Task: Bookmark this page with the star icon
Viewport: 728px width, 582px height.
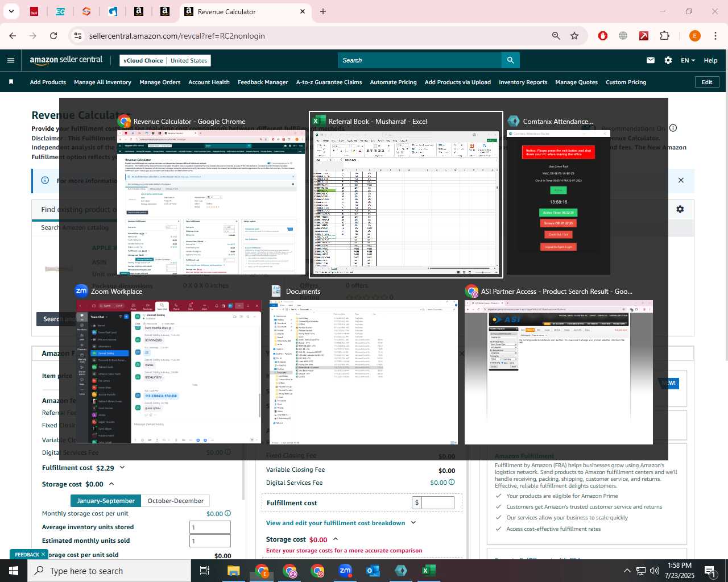Action: (x=574, y=36)
